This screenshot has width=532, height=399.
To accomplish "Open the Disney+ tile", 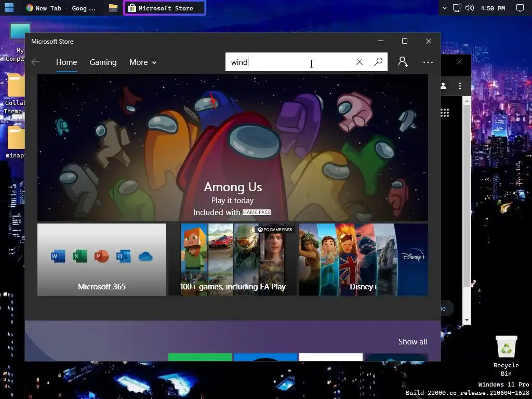I will (x=363, y=260).
